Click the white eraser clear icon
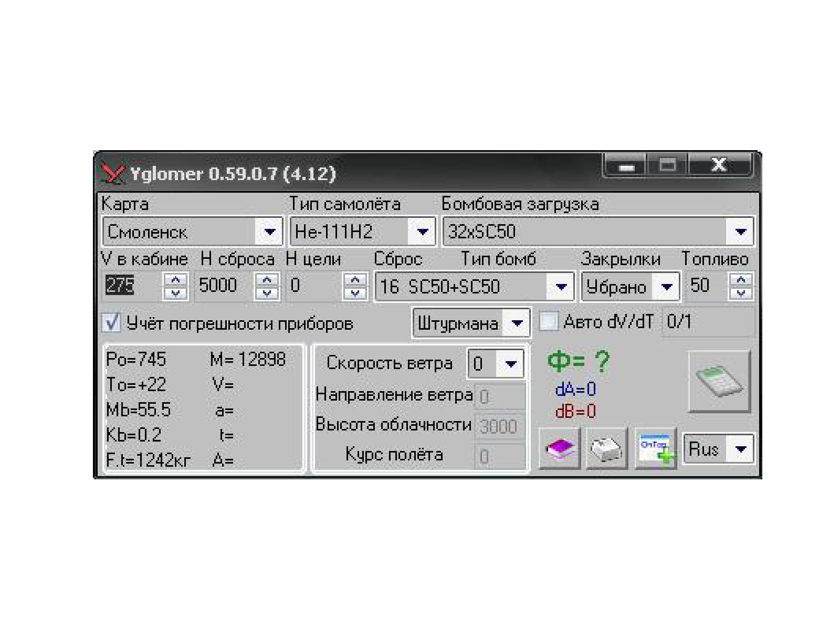Viewport: 840px width, 630px height. click(x=606, y=448)
